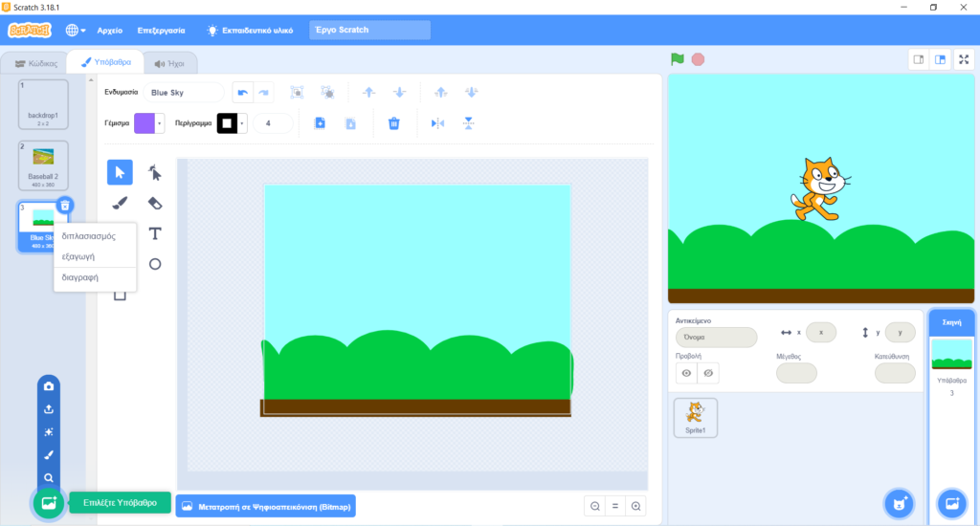Click Μετατροπή σε Ψηφιοαπεικόνιση (Bitmap) button

click(x=266, y=507)
